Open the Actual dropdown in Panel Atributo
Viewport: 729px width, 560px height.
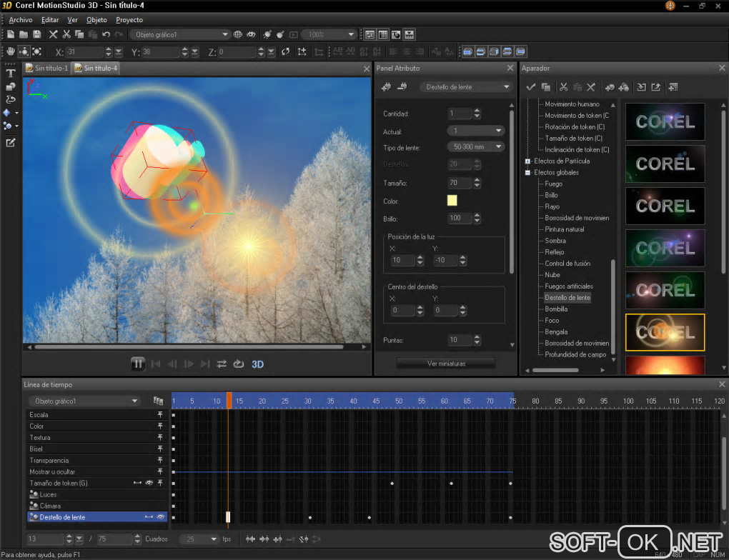point(475,131)
